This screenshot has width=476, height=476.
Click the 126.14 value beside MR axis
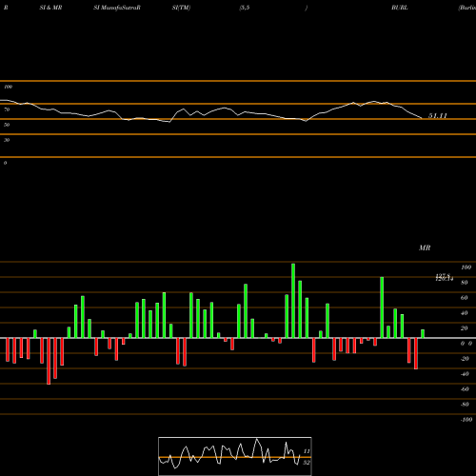click(444, 279)
